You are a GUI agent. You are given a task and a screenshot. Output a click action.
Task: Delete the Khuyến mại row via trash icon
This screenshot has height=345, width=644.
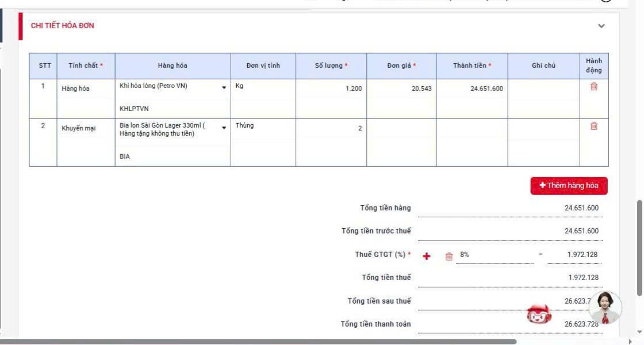(593, 126)
